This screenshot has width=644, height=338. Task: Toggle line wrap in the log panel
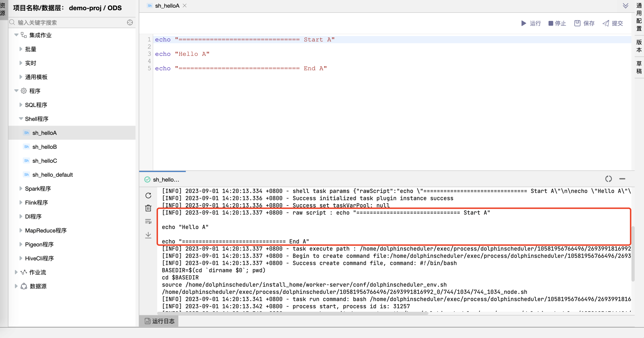coord(148,221)
